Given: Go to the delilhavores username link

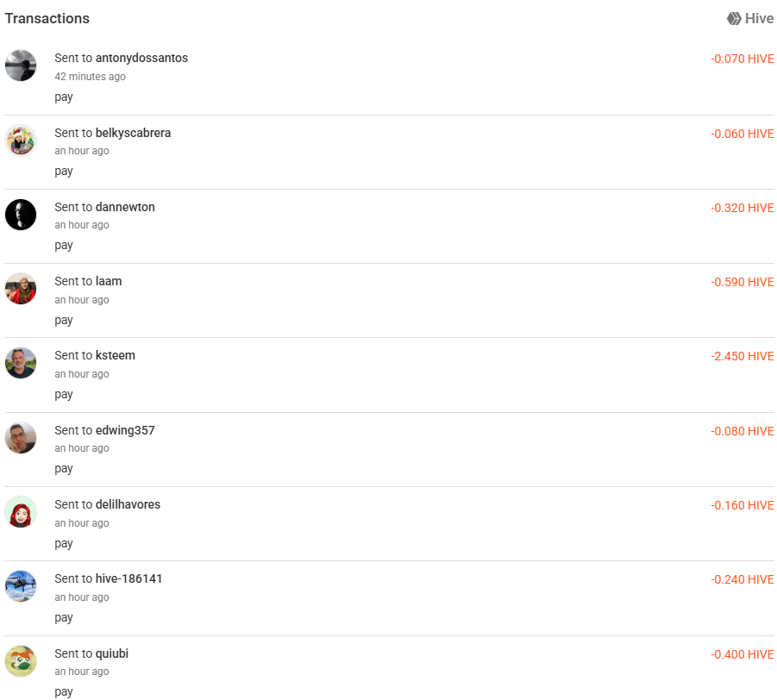Looking at the screenshot, I should pyautogui.click(x=128, y=504).
